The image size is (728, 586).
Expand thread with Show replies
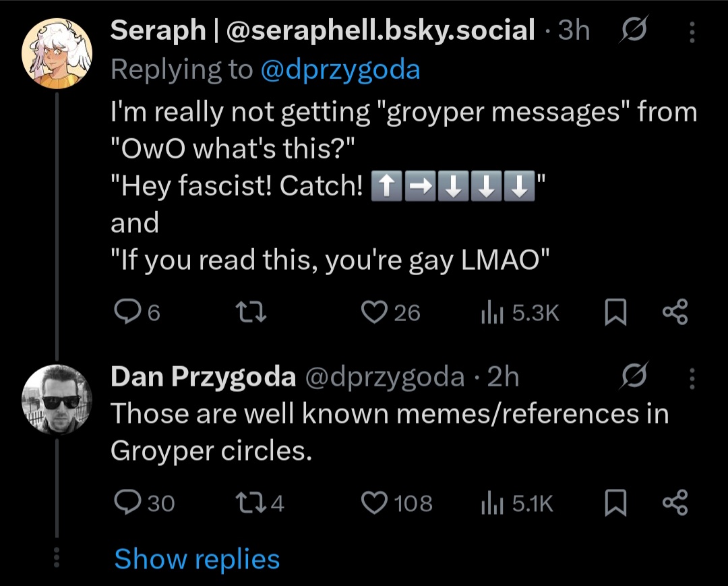click(x=197, y=559)
